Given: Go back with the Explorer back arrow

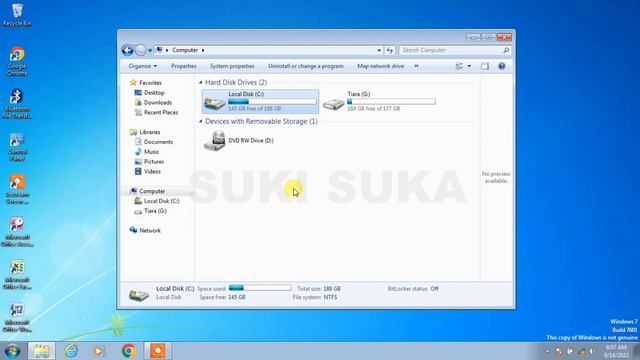Looking at the screenshot, I should tap(127, 50).
